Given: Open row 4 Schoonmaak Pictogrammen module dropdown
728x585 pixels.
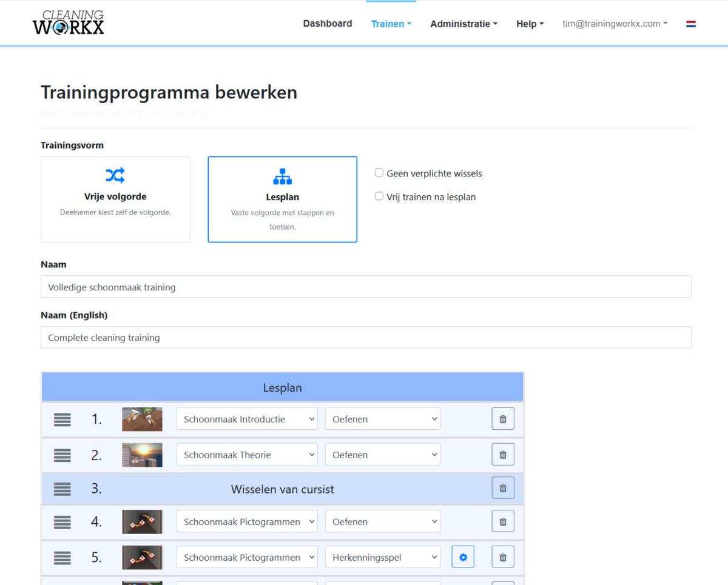Looking at the screenshot, I should click(x=247, y=521).
